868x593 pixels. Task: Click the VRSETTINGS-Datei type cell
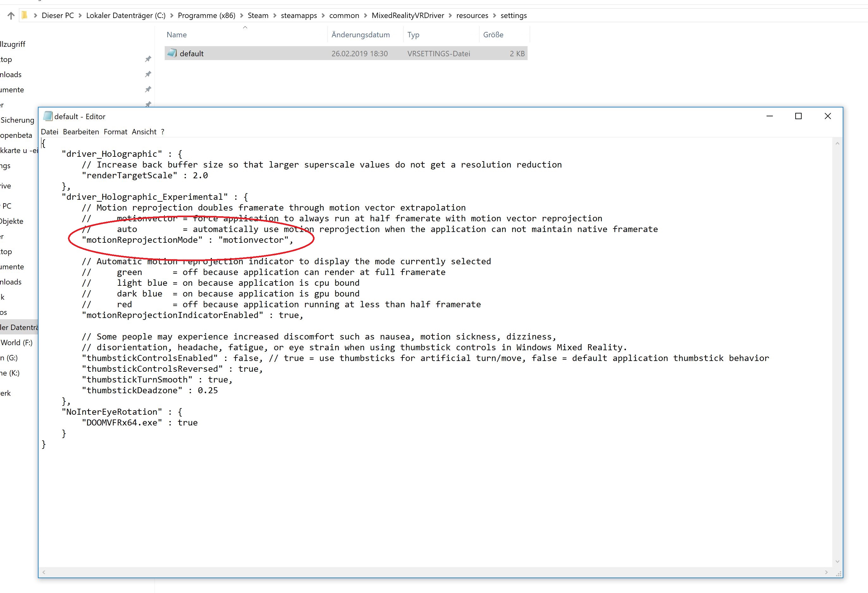[x=438, y=54]
